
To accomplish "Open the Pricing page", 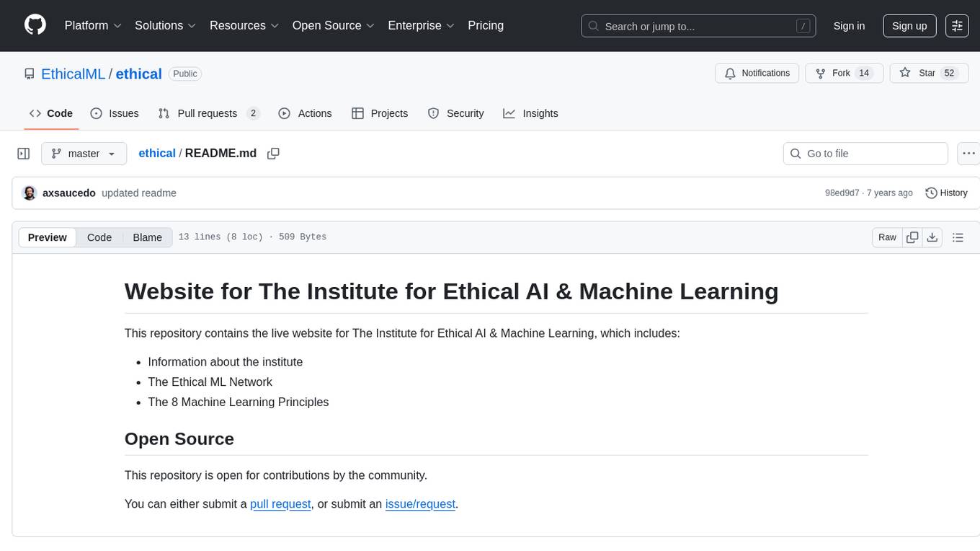I will click(x=486, y=25).
